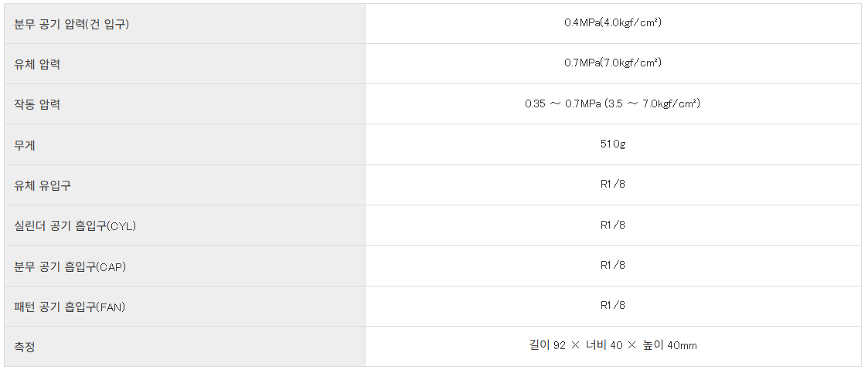Select R1/8 value in the CYL row
This screenshot has width=868, height=373.
coord(613,225)
